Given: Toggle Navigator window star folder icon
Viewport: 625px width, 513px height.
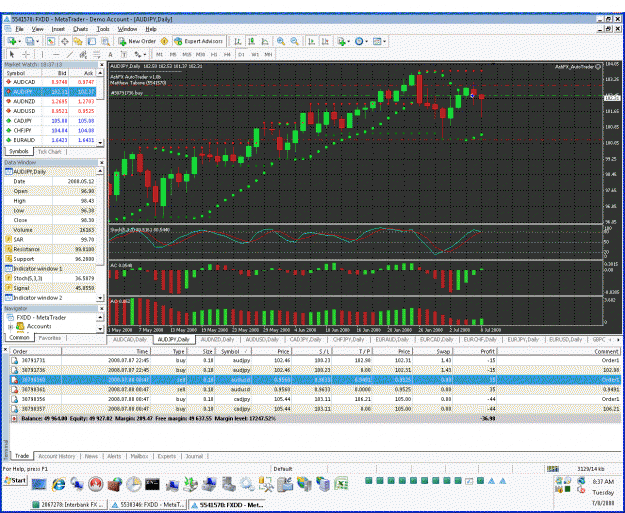Looking at the screenshot, I should (78, 41).
